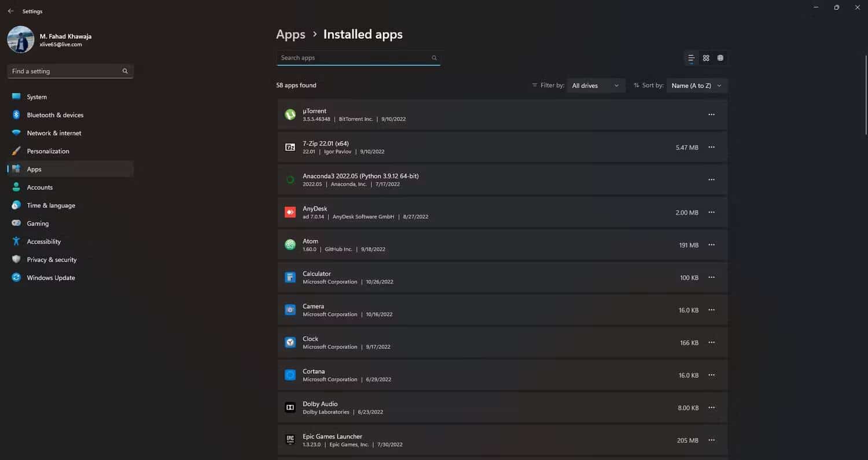
Task: Select the µTorrent app icon
Action: tap(290, 115)
